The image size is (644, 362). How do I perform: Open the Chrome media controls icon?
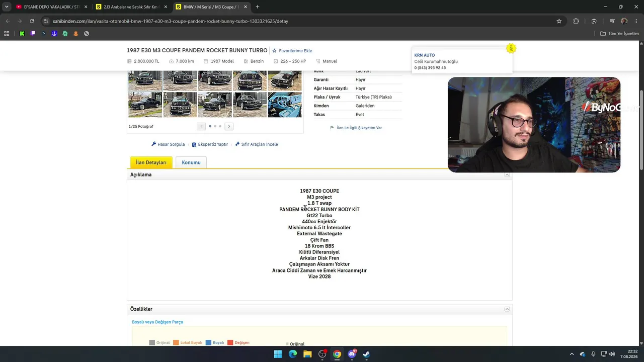[x=612, y=21]
